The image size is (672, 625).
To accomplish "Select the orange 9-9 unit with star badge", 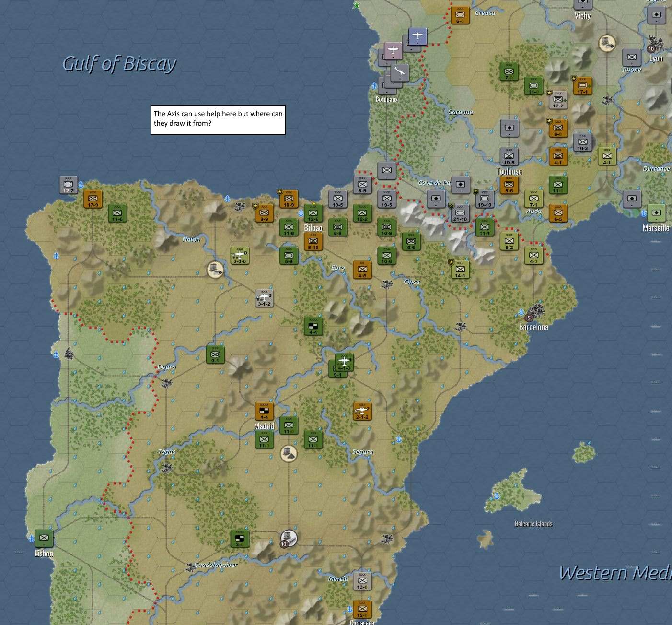I will pos(264,213).
